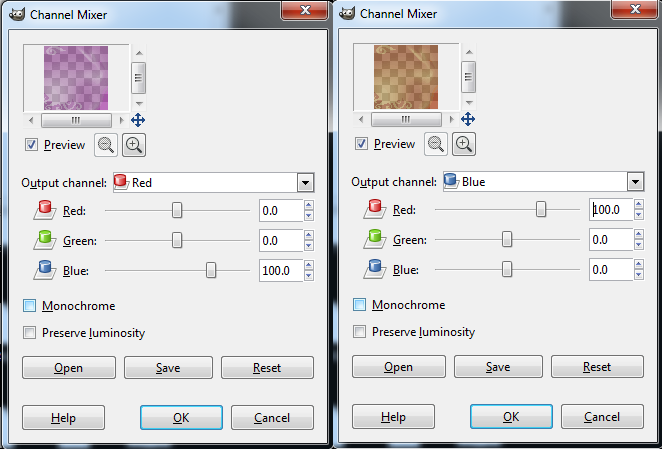Confirm left Channel Mixer with OK
Image resolution: width=662 pixels, height=449 pixels.
pos(182,418)
